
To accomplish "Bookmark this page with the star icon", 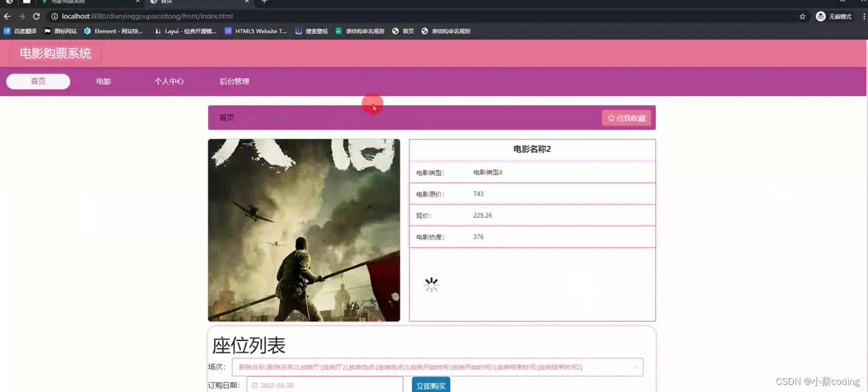I will (802, 17).
